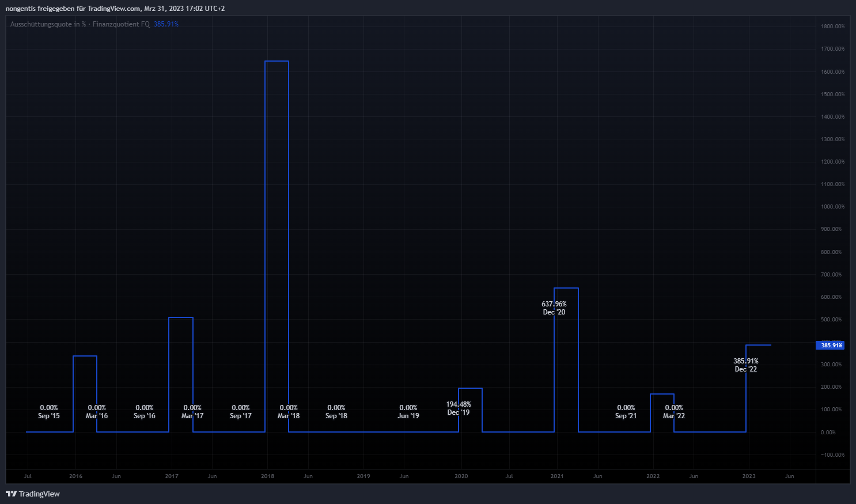Click the 0.00% Sep '18 data label

pos(336,412)
